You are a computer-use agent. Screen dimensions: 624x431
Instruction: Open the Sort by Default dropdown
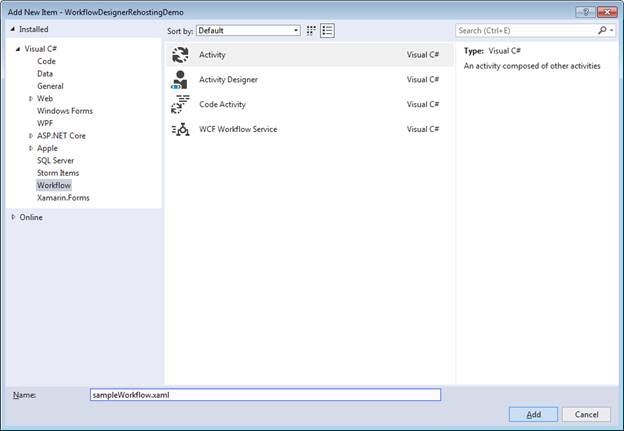[248, 31]
